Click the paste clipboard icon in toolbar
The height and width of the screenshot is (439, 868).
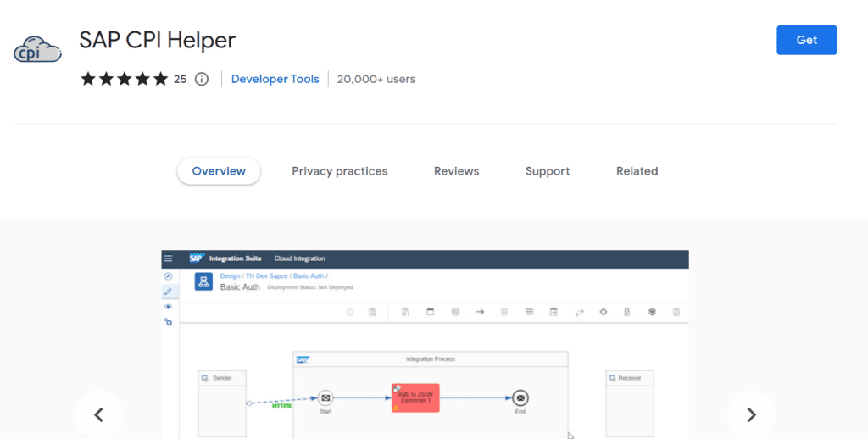[x=373, y=312]
